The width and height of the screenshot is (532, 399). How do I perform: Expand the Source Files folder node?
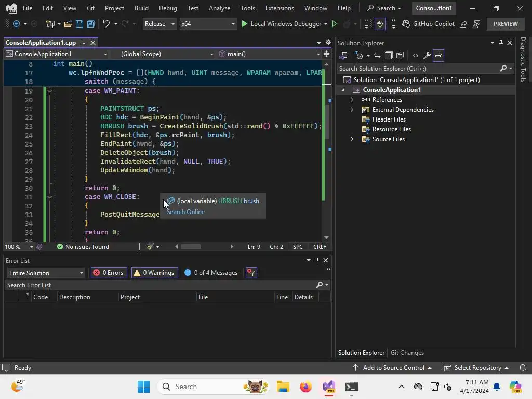352,139
